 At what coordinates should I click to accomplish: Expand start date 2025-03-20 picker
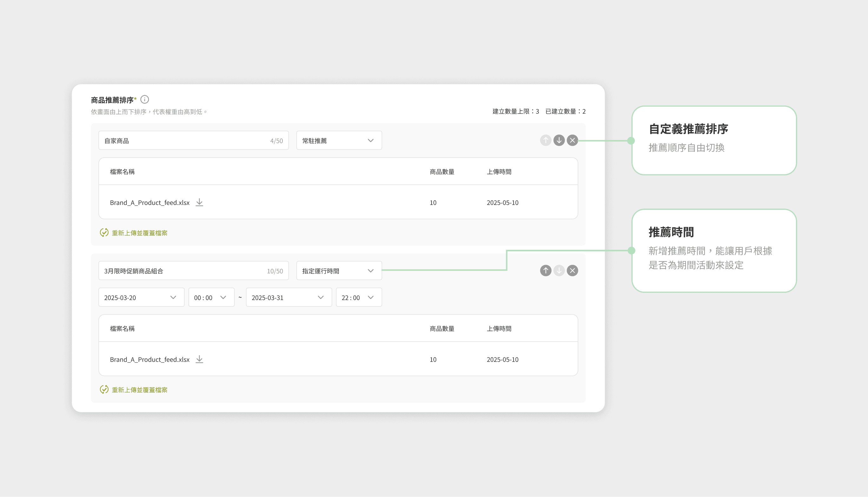click(141, 297)
